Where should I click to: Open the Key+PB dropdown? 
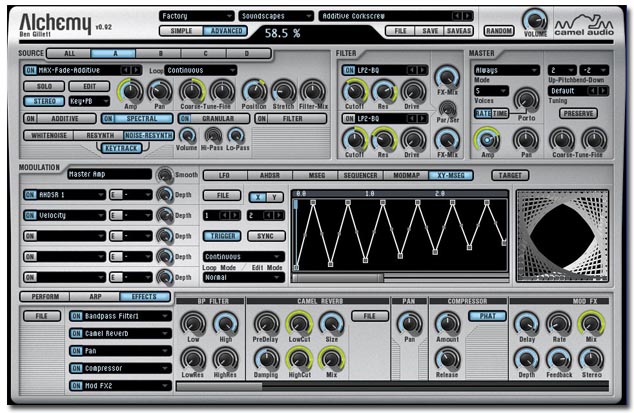(89, 101)
